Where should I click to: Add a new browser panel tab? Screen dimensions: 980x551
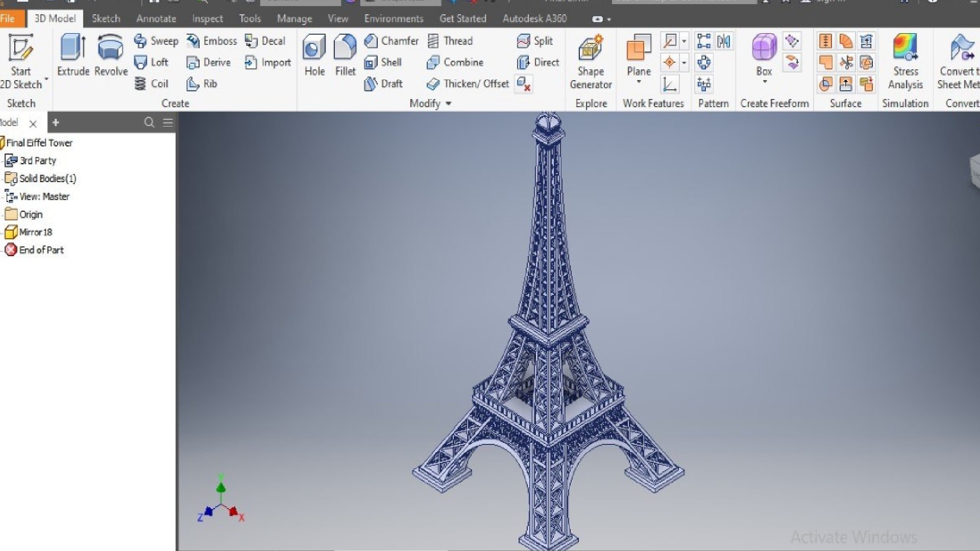[56, 122]
